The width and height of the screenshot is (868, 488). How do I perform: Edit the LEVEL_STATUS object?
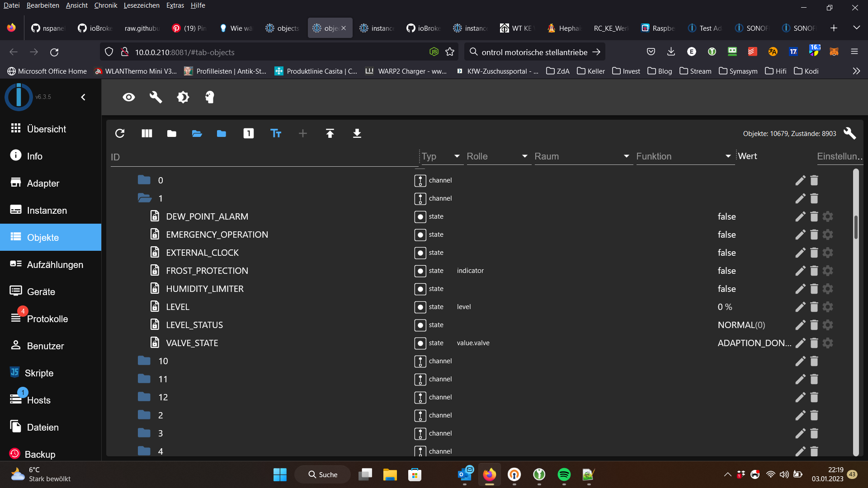coord(800,325)
